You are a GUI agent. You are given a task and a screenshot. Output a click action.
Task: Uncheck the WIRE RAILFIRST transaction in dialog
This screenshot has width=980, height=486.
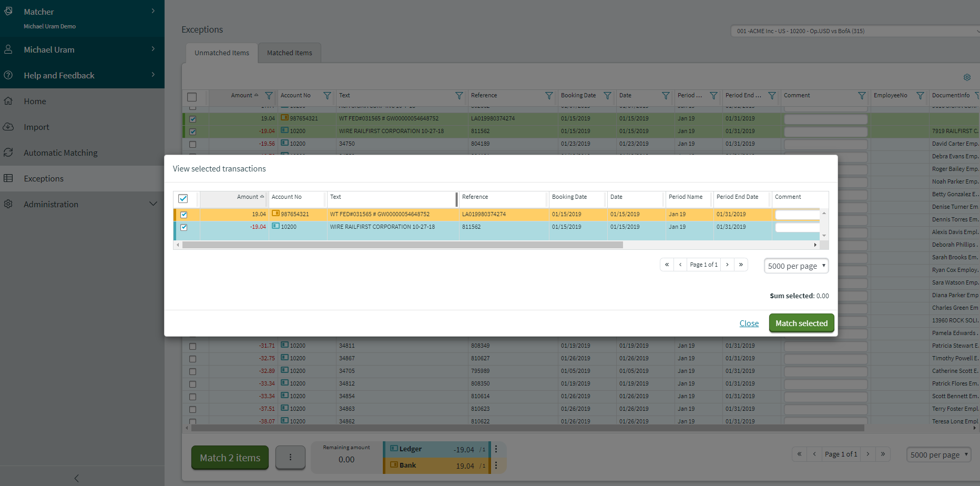pyautogui.click(x=184, y=227)
